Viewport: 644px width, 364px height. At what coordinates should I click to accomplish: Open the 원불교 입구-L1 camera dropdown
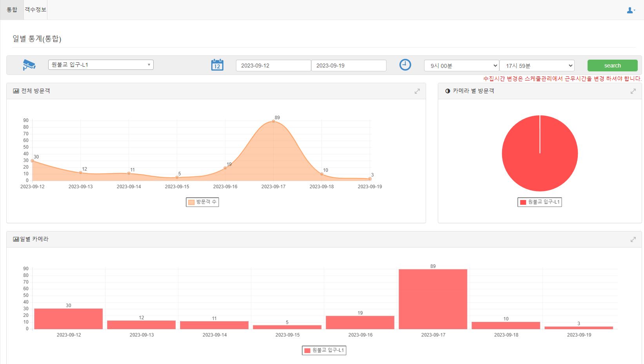101,65
